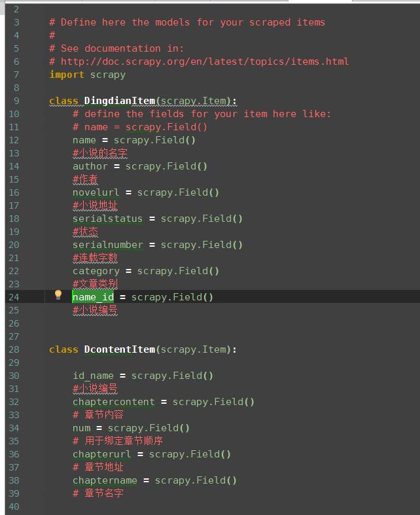Click the novelurl field variable

point(96,192)
